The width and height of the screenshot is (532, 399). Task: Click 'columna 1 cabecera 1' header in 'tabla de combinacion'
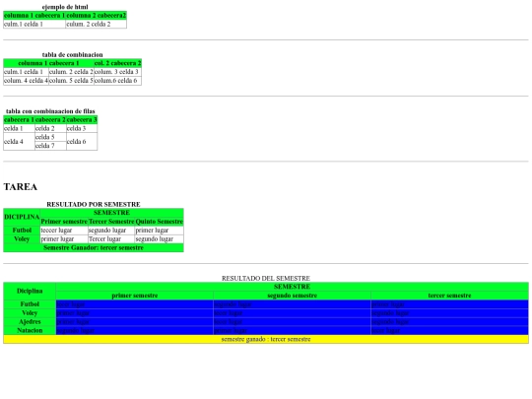tap(48, 63)
